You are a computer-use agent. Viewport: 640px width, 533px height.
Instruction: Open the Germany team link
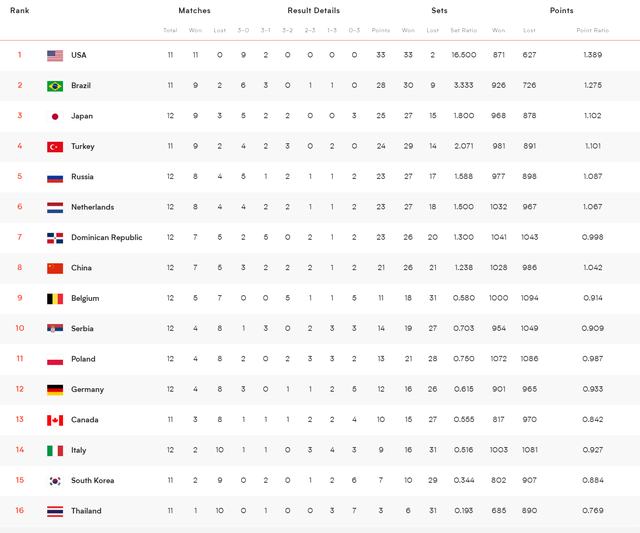pyautogui.click(x=87, y=390)
